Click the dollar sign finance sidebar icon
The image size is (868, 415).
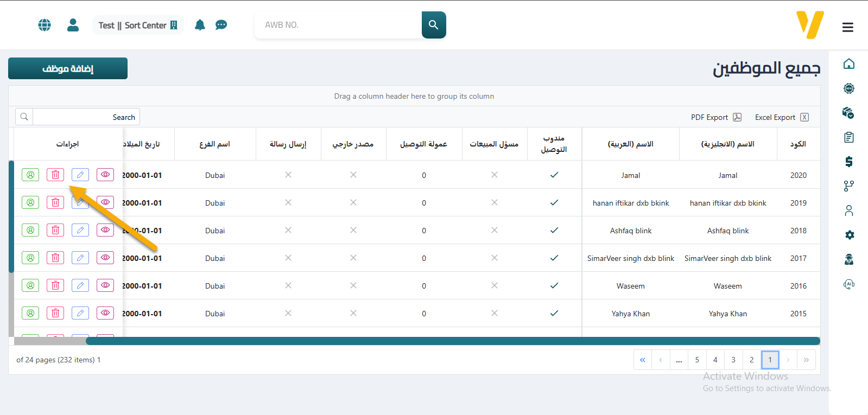tap(849, 162)
